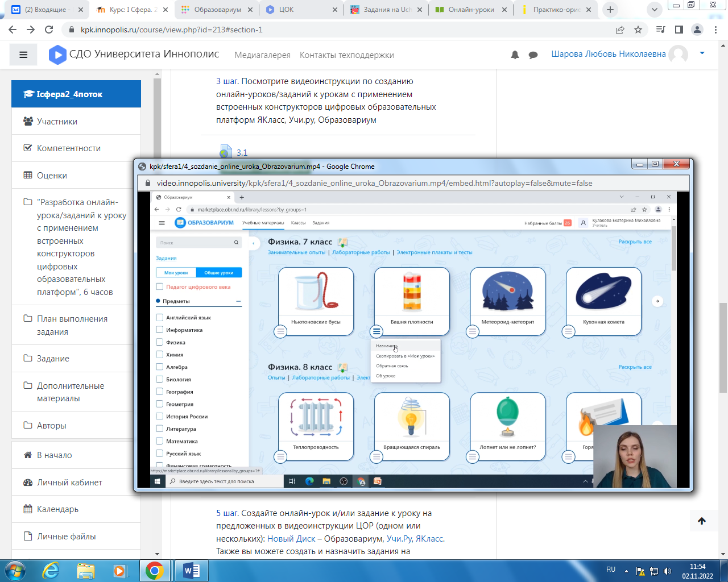Toggle the Физика subject checkbox
The height and width of the screenshot is (582, 728).
coord(160,342)
